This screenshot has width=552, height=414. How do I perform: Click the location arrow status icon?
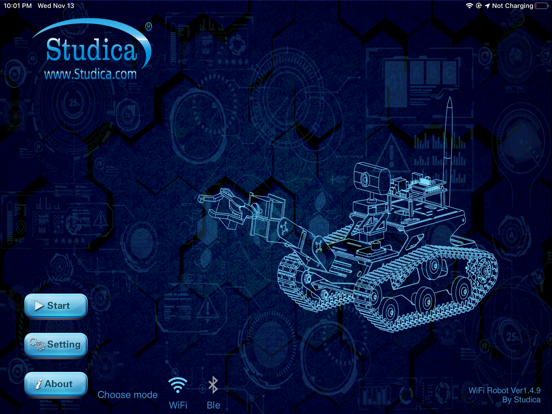pyautogui.click(x=487, y=6)
